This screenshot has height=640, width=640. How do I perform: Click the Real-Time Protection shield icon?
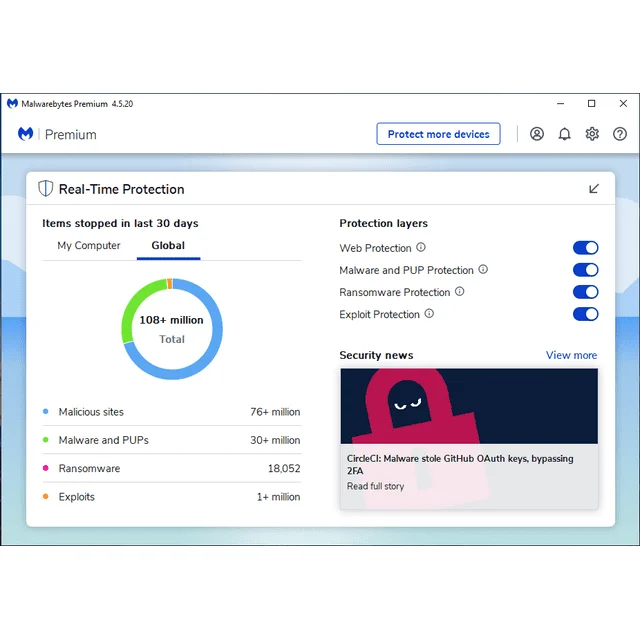pos(45,189)
